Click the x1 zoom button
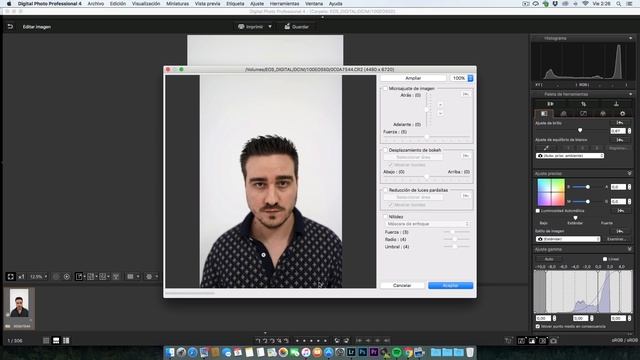The width and height of the screenshot is (640, 360). point(21,276)
